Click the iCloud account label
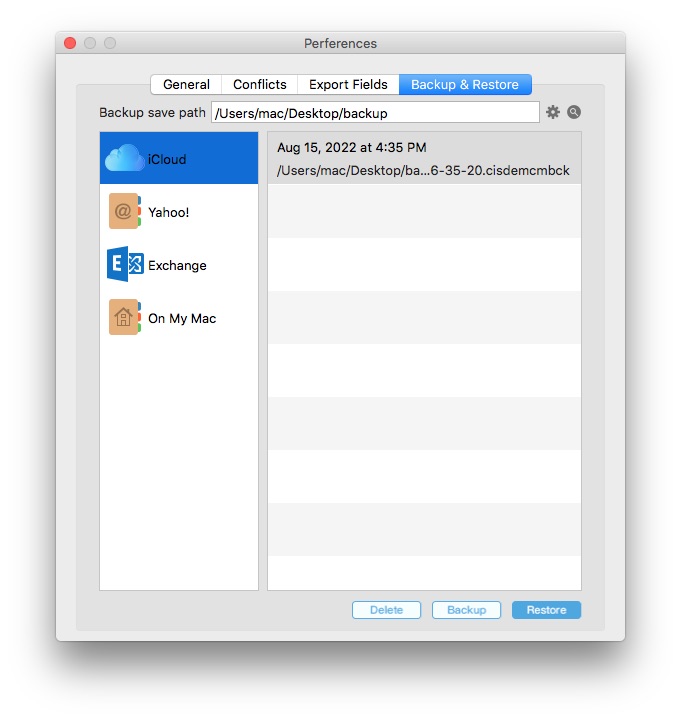This screenshot has height=721, width=681. pyautogui.click(x=167, y=159)
